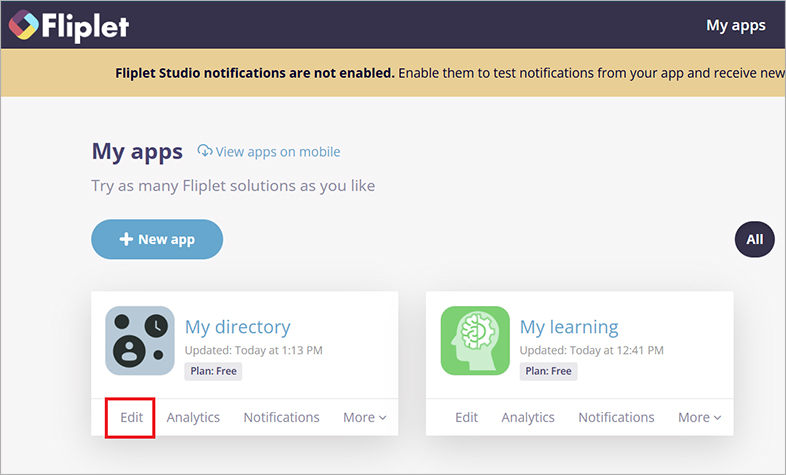Viewport: 786px width, 475px height.
Task: Click the My learning title link
Action: tap(569, 327)
